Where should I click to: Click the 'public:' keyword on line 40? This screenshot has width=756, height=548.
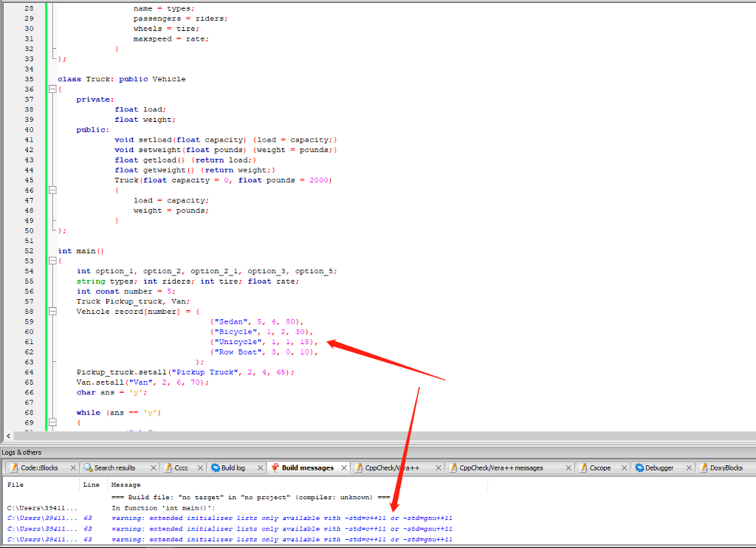click(92, 129)
